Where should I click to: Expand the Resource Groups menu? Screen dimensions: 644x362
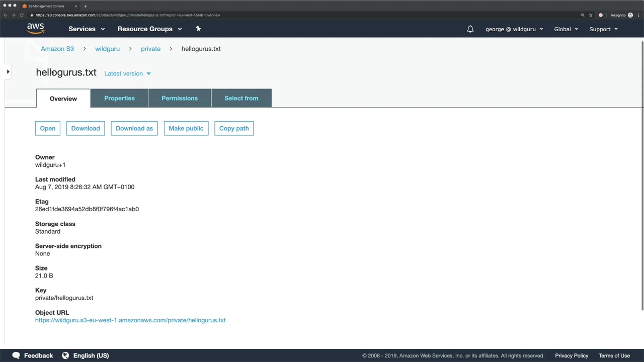(149, 29)
